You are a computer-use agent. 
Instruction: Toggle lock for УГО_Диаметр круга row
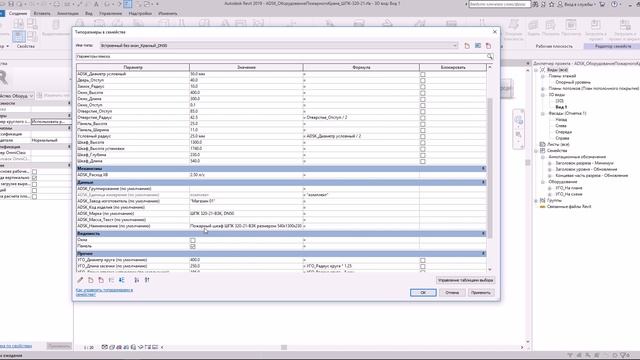tap(422, 260)
